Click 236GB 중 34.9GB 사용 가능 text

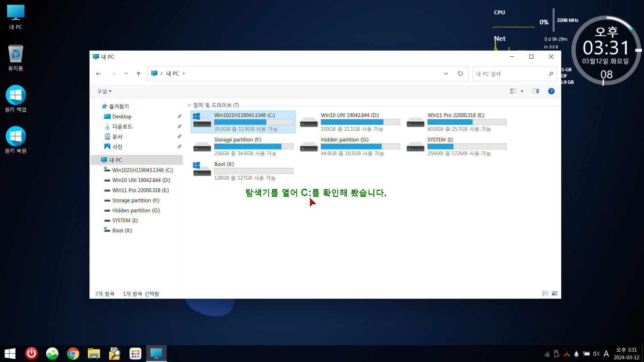245,154
